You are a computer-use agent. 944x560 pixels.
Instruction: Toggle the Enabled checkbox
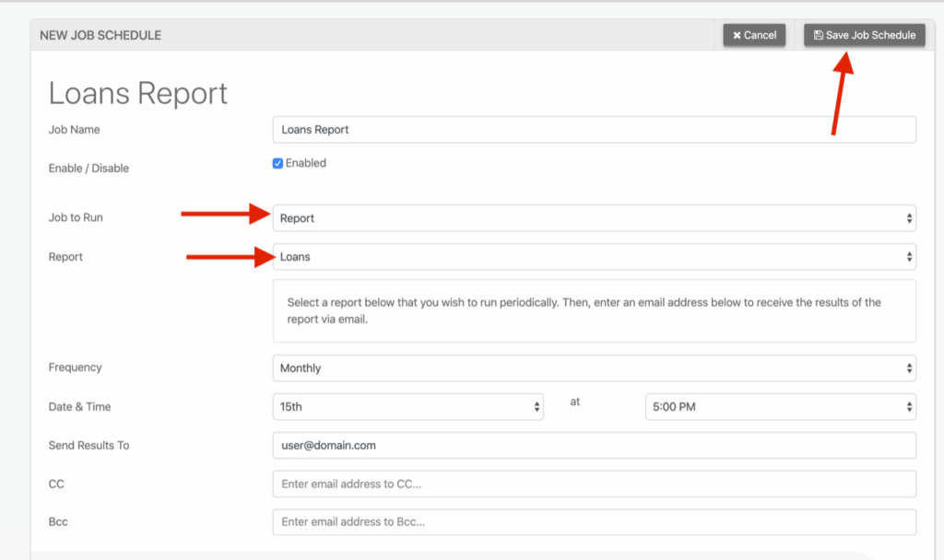[x=277, y=164]
